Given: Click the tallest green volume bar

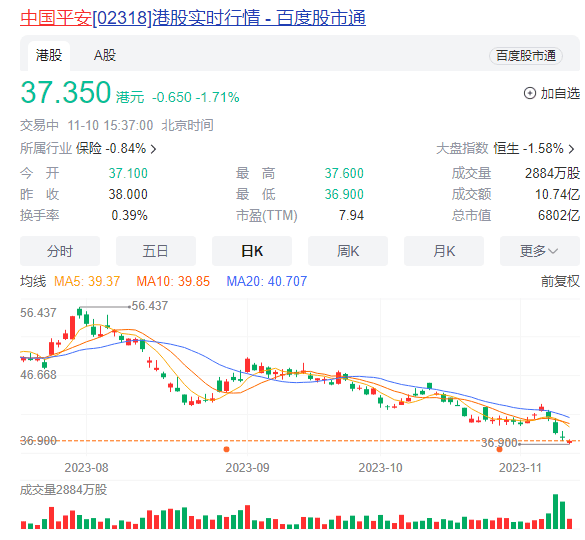Looking at the screenshot, I should (555, 511).
